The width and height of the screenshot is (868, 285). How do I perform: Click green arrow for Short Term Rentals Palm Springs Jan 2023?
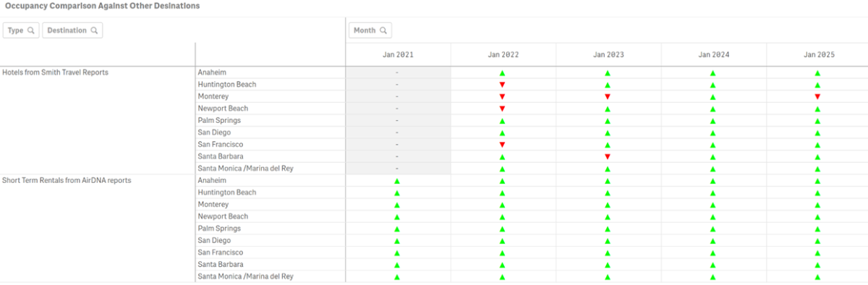tap(608, 229)
